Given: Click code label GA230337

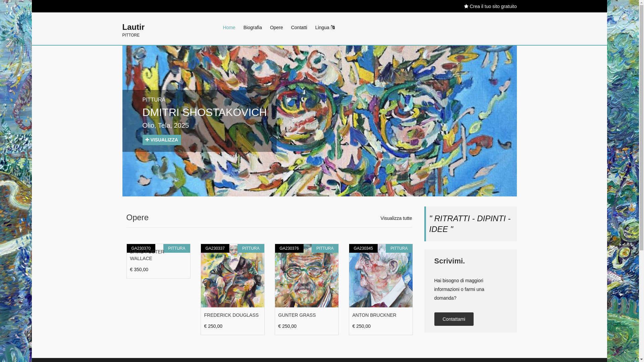Looking at the screenshot, I should pyautogui.click(x=215, y=248).
